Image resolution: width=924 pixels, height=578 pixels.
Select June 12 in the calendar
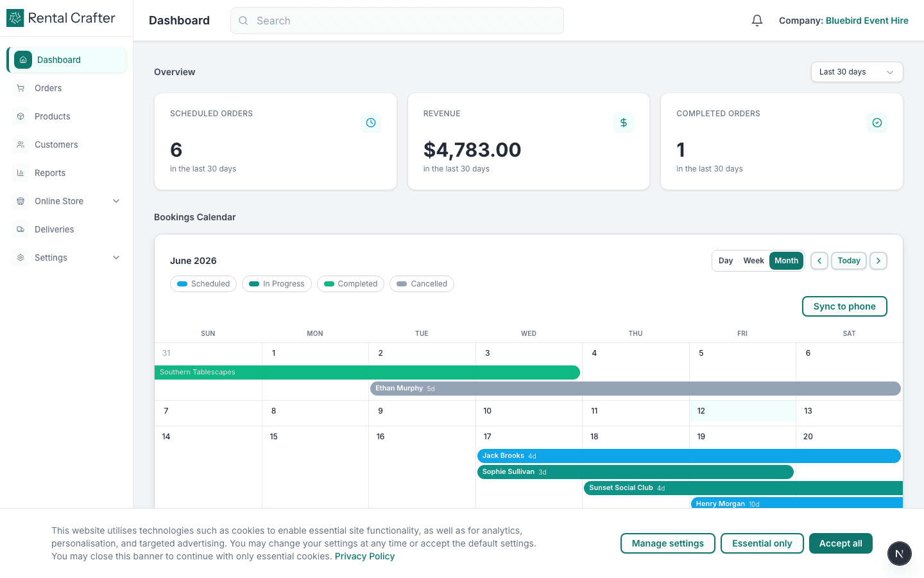[742, 411]
